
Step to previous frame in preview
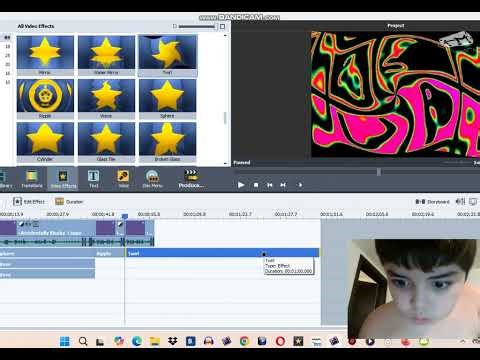coord(270,185)
